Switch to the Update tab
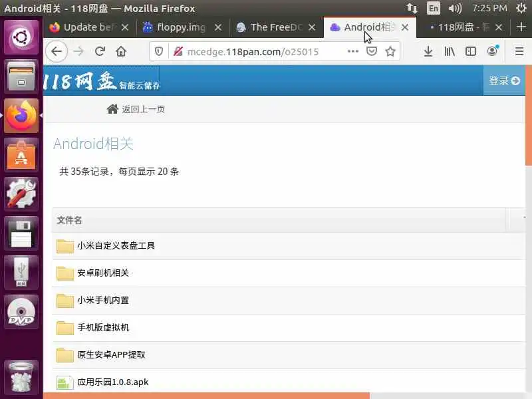Image resolution: width=532 pixels, height=399 pixels. 90,27
